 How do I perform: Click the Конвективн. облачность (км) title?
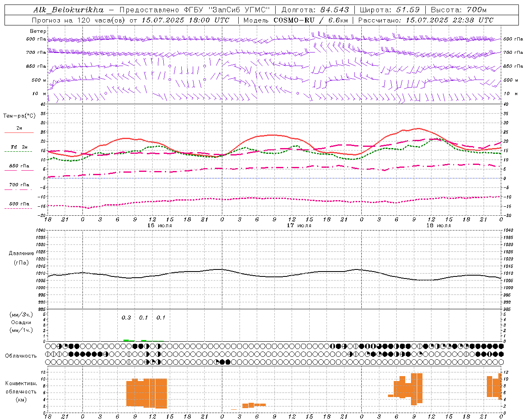[21, 391]
